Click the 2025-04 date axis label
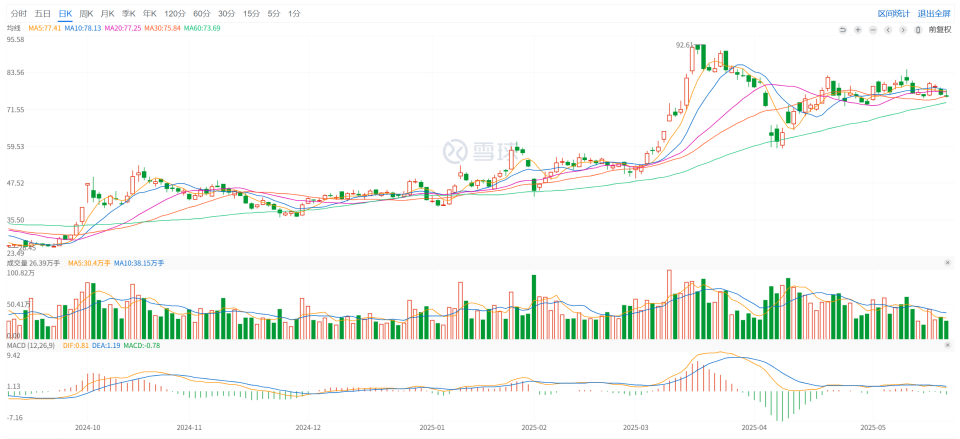 [754, 427]
